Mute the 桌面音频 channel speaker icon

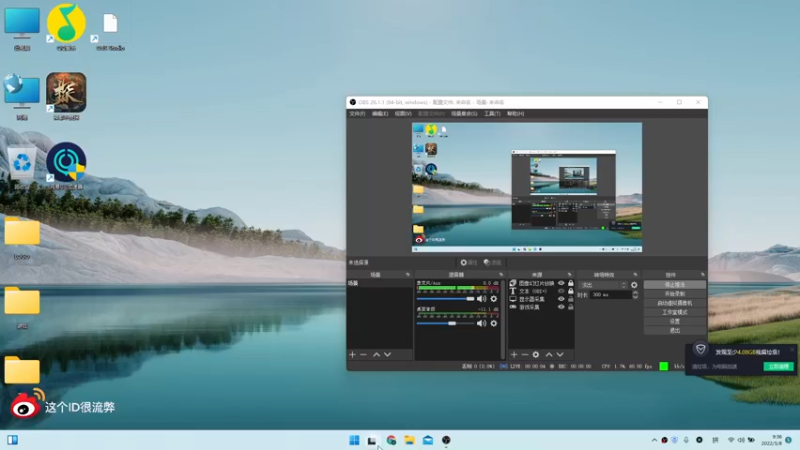pyautogui.click(x=481, y=323)
